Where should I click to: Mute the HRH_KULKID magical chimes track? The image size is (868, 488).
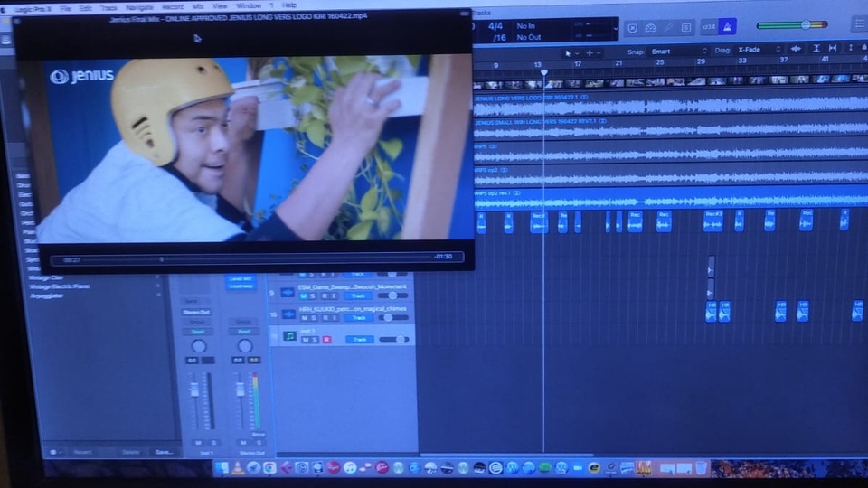[305, 318]
